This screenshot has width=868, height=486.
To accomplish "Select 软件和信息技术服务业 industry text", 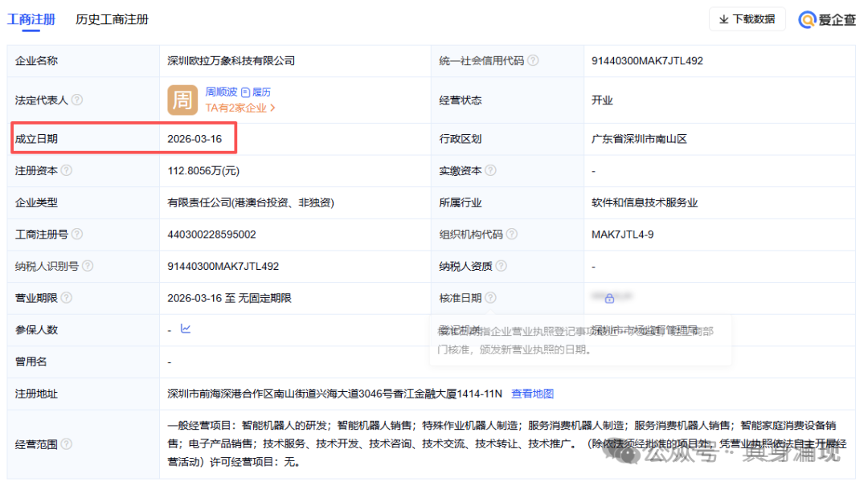I will (x=645, y=202).
